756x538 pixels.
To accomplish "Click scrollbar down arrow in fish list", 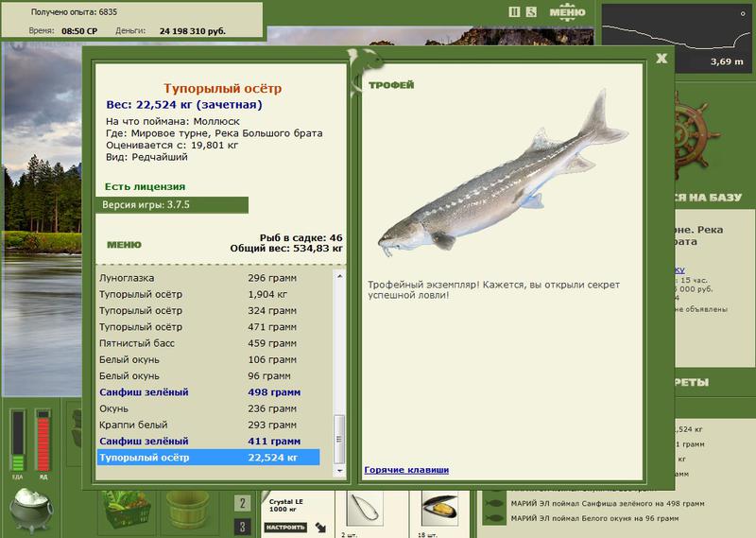I will pyautogui.click(x=339, y=471).
